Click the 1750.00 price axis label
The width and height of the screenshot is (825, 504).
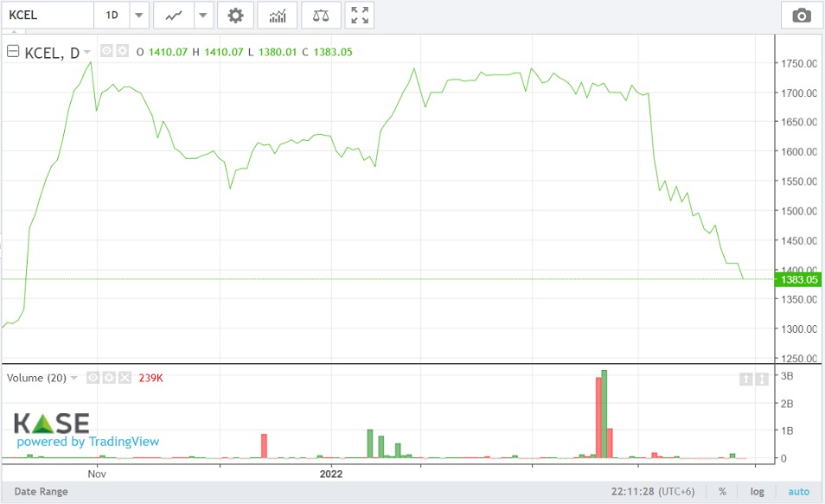click(x=799, y=64)
